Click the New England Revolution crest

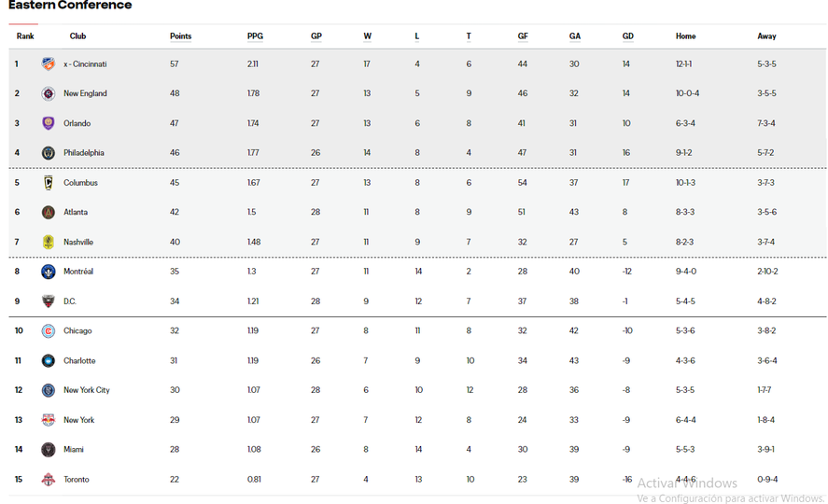tap(49, 93)
